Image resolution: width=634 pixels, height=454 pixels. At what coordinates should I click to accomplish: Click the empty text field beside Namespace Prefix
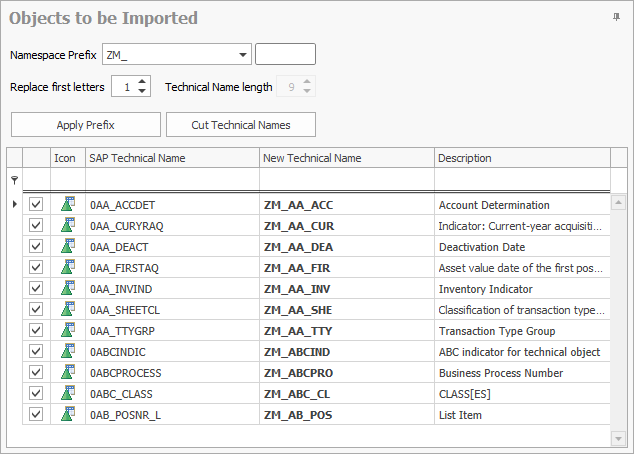[x=285, y=55]
